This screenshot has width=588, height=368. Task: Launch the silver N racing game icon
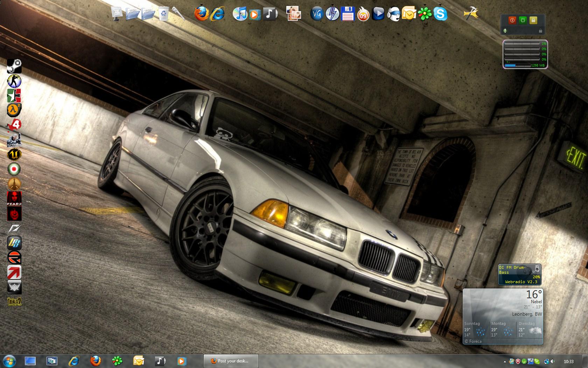point(14,228)
